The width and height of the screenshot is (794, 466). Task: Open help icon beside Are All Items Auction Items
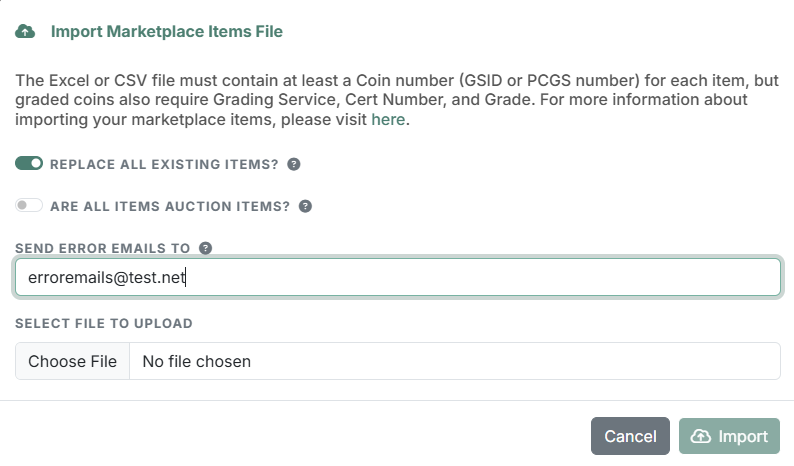305,206
